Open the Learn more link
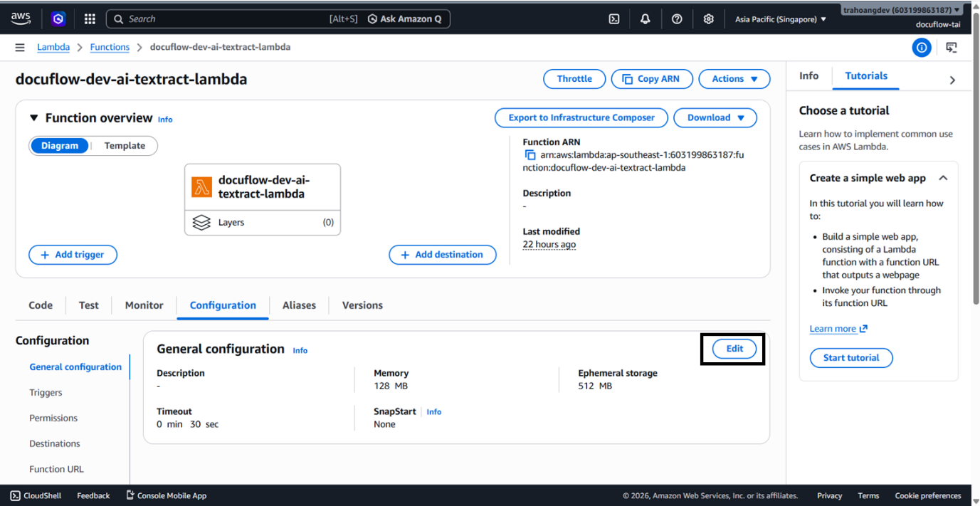Screen dimensions: 980x506 tap(838, 329)
